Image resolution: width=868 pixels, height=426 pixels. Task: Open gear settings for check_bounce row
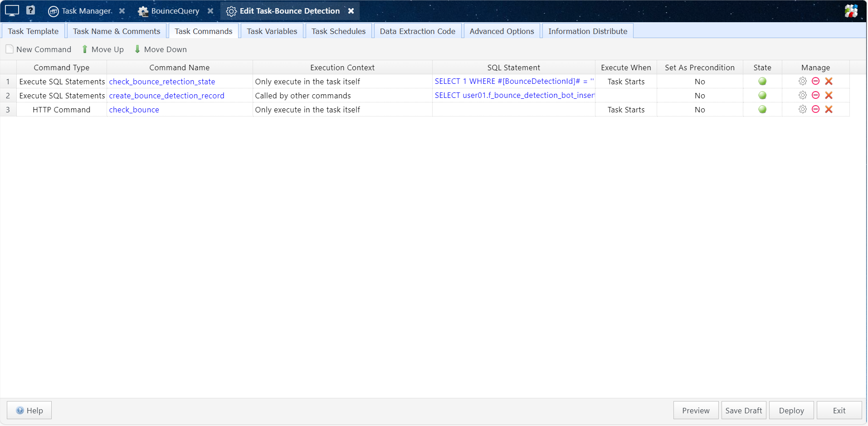pos(803,109)
